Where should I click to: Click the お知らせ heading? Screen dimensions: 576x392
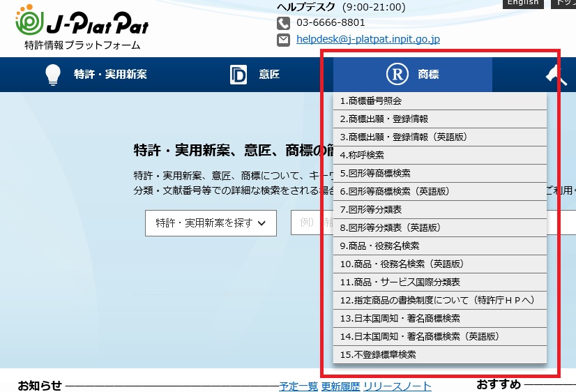pos(40,386)
